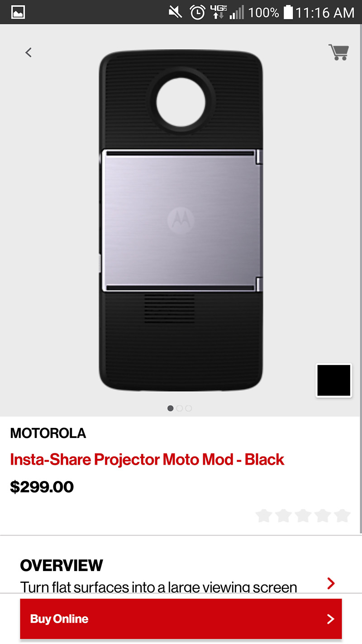Open the Insta-Share Projector Moto Mod link

coord(147,459)
